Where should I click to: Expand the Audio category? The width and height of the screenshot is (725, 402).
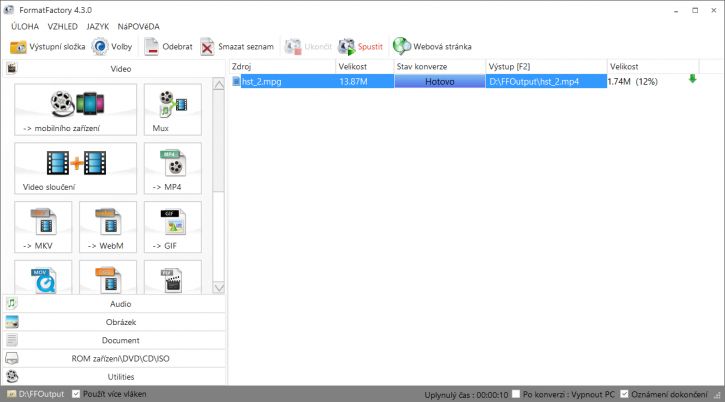tap(115, 304)
